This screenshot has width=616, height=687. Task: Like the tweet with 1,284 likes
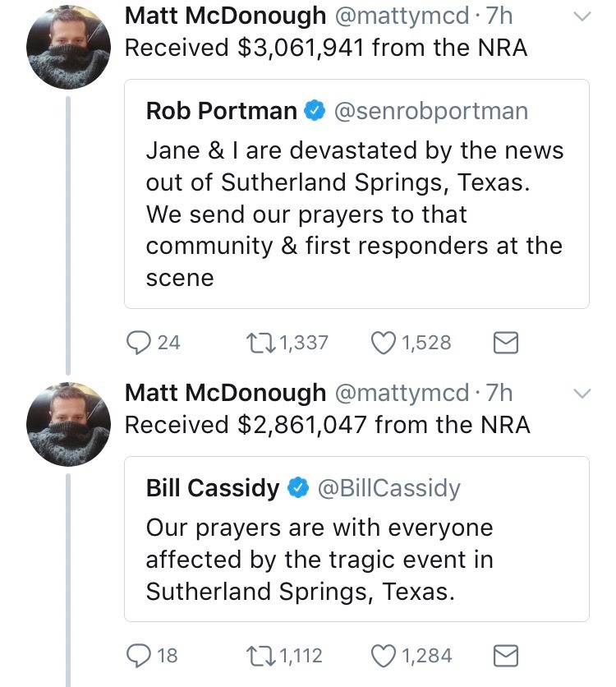pos(383,655)
